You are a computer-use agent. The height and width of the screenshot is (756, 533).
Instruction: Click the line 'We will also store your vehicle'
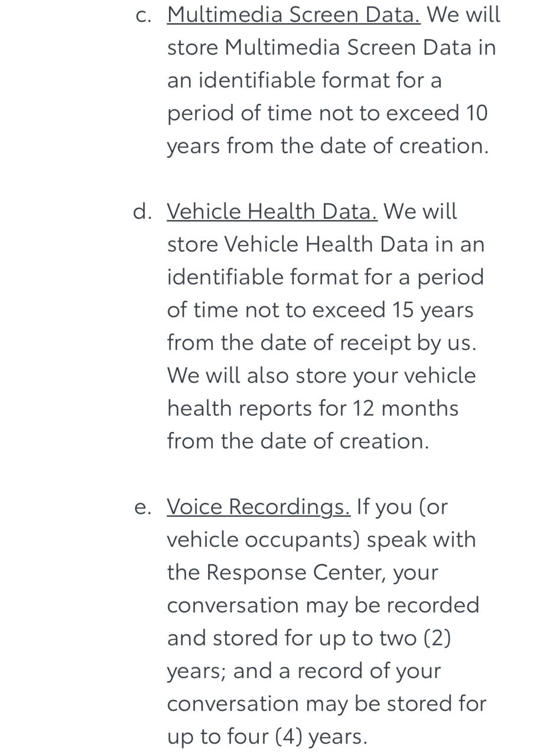point(321,376)
